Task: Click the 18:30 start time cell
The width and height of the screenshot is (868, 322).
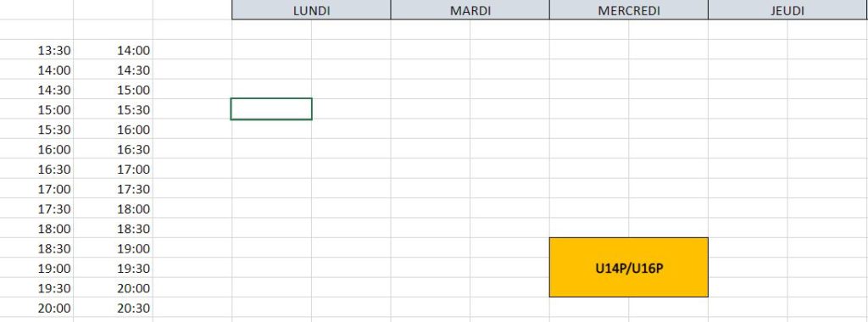Action: 36,249
